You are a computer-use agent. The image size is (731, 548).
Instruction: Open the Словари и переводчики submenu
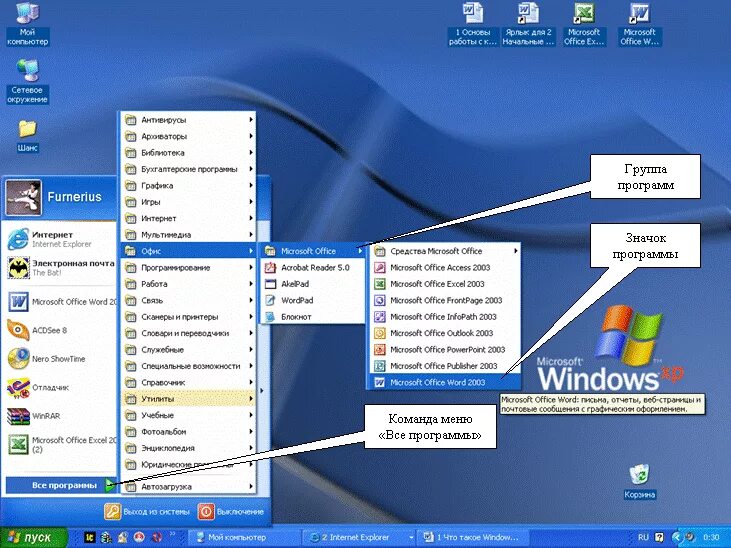click(188, 333)
